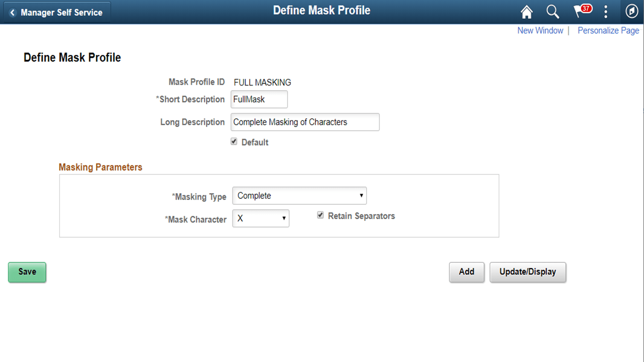
Task: Open the Personalize Page link
Action: click(x=608, y=31)
